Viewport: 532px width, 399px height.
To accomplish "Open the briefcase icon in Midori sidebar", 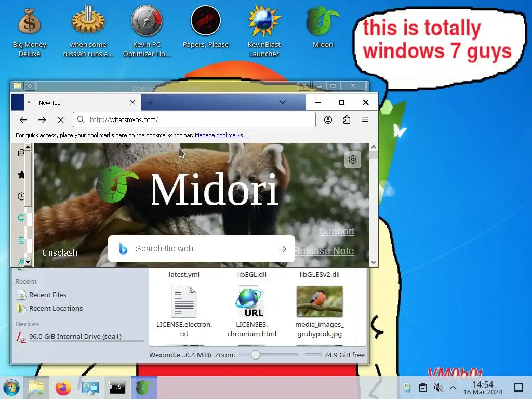I will point(21,153).
